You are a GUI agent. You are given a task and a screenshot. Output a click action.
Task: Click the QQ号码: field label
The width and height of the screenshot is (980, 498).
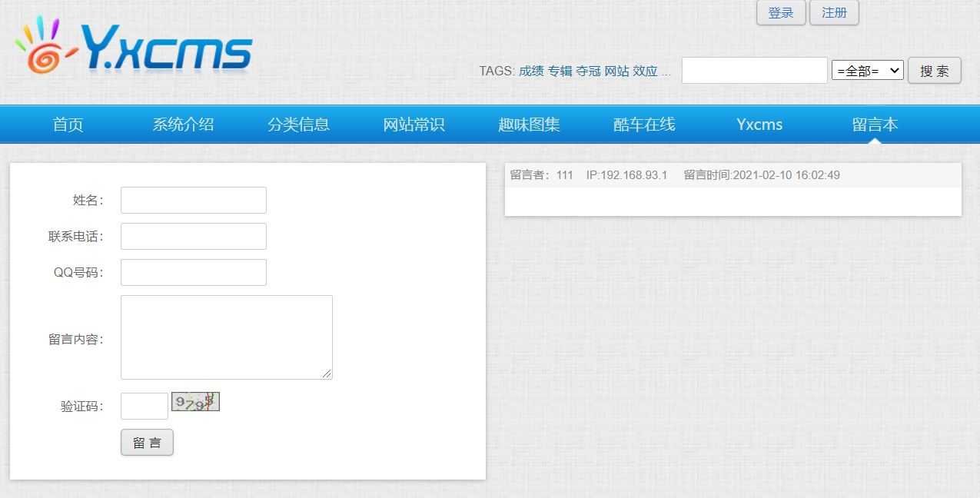pyautogui.click(x=78, y=273)
